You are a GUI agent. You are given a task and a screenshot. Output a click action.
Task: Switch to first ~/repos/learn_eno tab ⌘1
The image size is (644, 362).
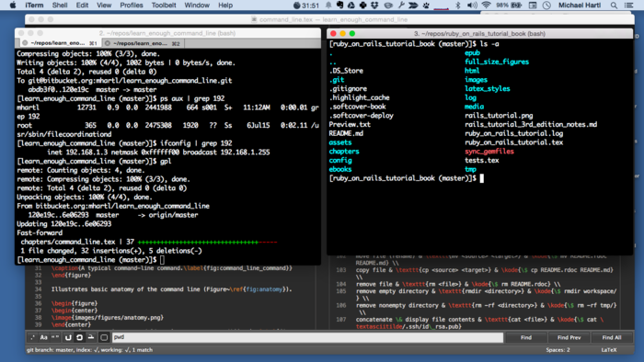tap(59, 43)
